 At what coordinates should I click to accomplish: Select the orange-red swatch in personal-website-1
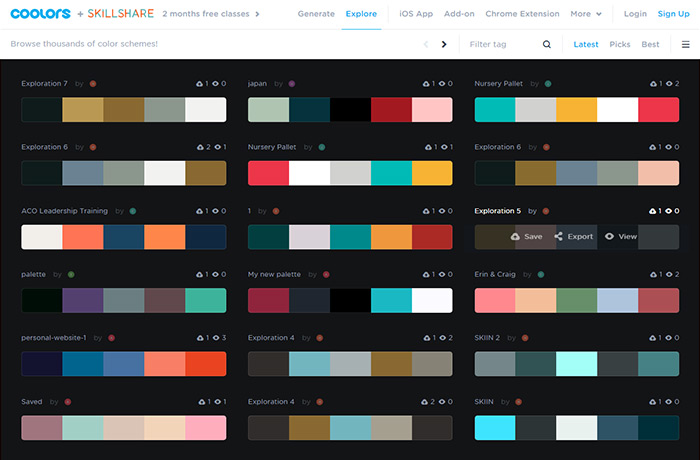206,364
